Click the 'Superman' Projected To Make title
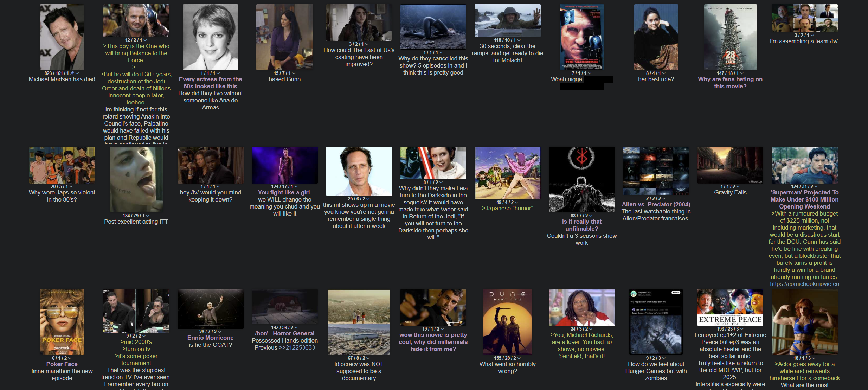Screen dimensions: 868x390 (804, 199)
